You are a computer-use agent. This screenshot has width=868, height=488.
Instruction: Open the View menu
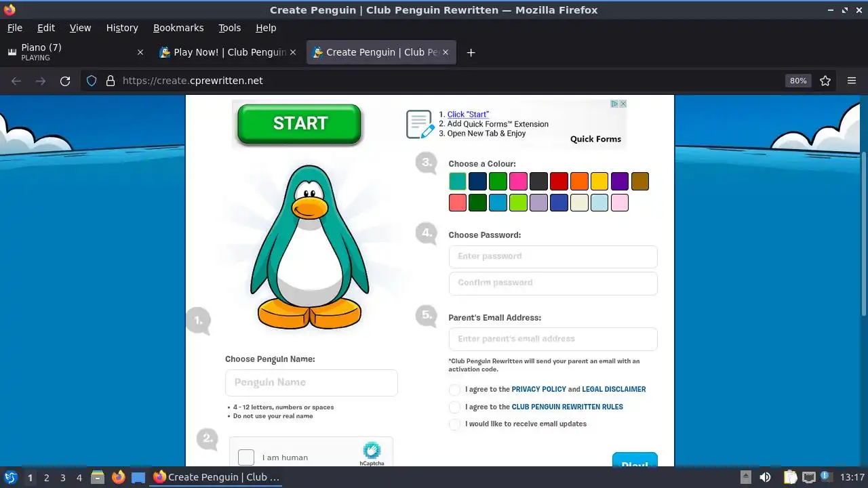(x=80, y=28)
